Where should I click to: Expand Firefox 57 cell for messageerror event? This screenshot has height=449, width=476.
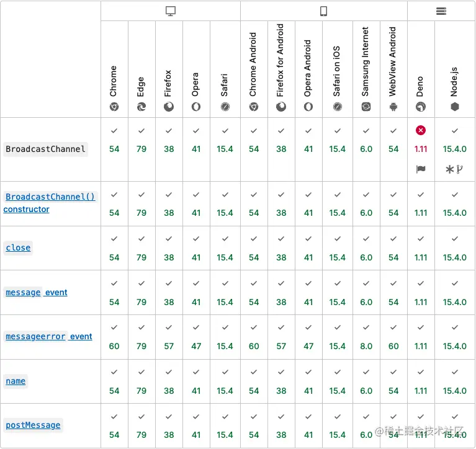tap(169, 346)
